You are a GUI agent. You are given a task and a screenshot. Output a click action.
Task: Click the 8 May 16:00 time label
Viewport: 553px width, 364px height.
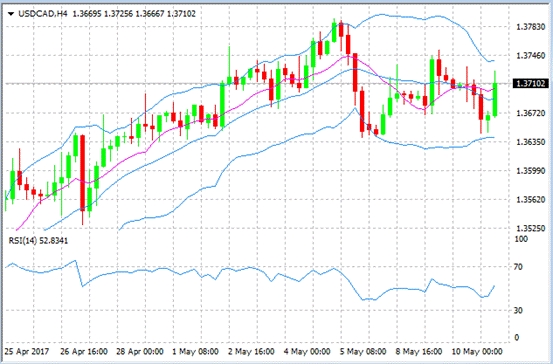(x=419, y=352)
